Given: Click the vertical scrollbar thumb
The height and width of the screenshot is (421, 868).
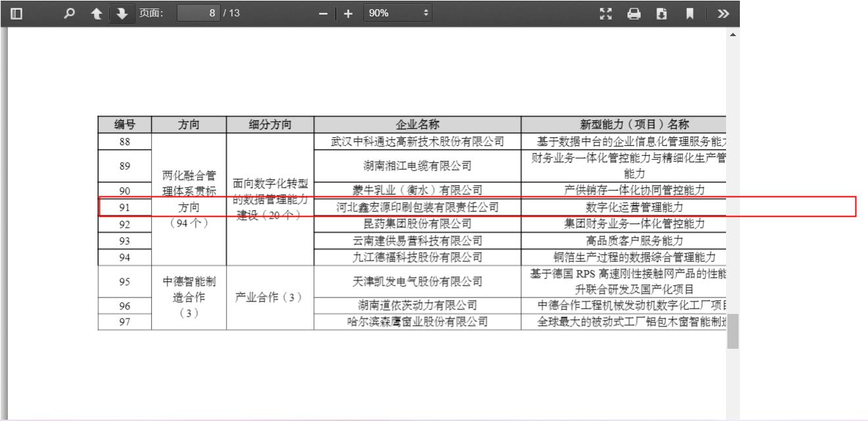Looking at the screenshot, I should click(x=733, y=331).
